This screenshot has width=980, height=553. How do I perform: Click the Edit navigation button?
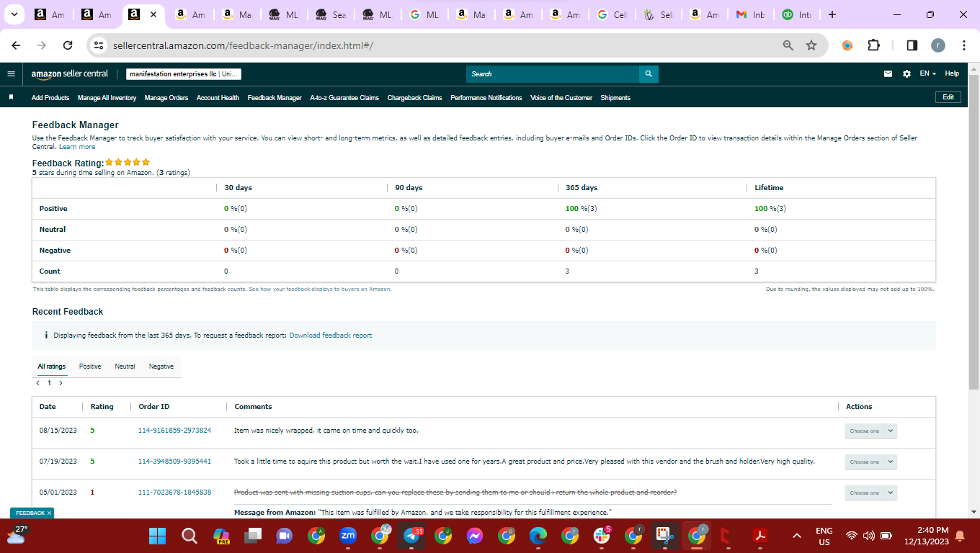coord(948,97)
